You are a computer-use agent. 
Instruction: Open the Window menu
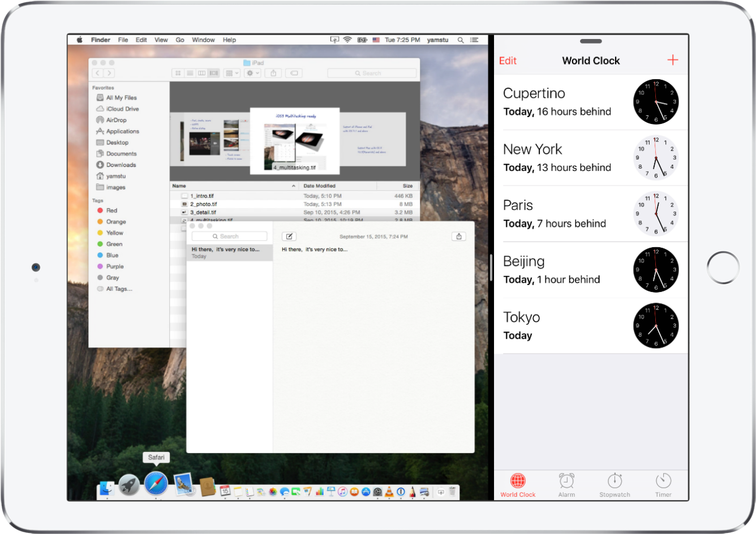click(x=203, y=40)
